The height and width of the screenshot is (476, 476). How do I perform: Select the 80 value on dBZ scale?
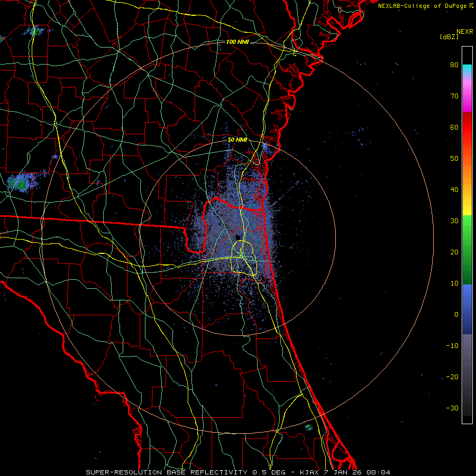coord(454,65)
